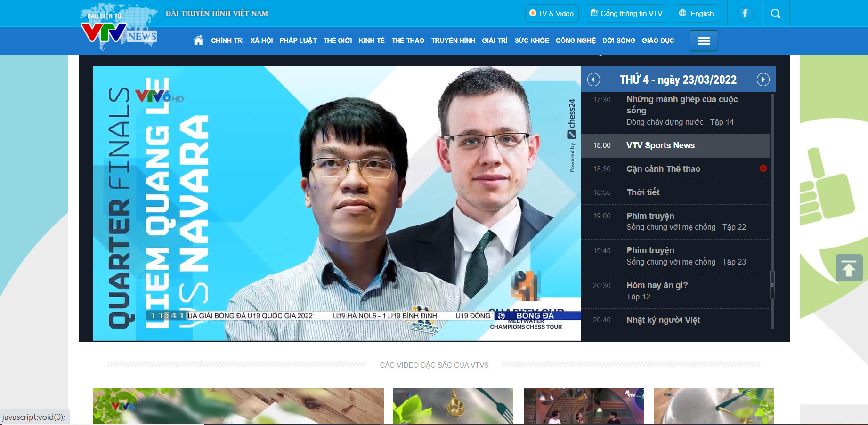Select 18:55 Thời tiết program

[x=675, y=192]
